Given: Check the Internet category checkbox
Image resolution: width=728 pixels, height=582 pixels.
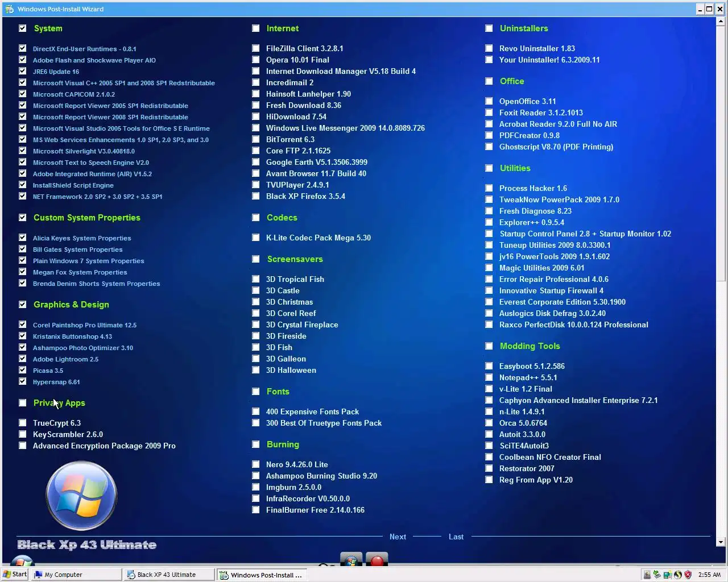Looking at the screenshot, I should 255,28.
